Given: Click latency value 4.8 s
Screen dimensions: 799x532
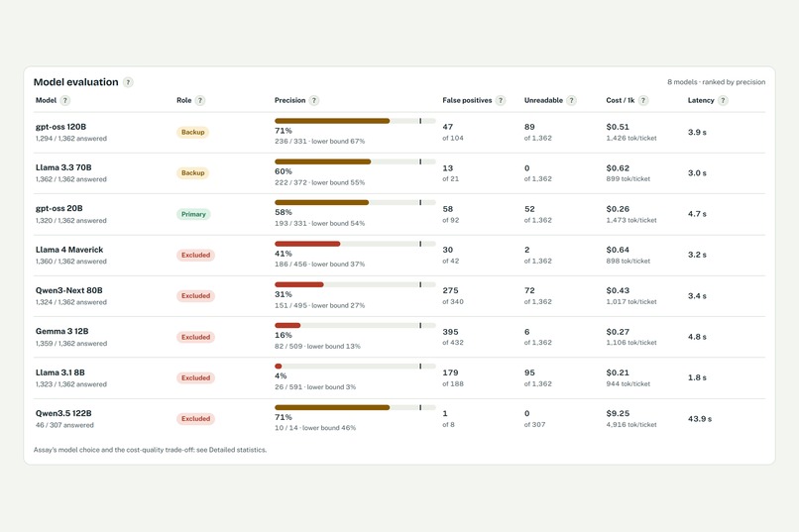Looking at the screenshot, I should coord(697,337).
